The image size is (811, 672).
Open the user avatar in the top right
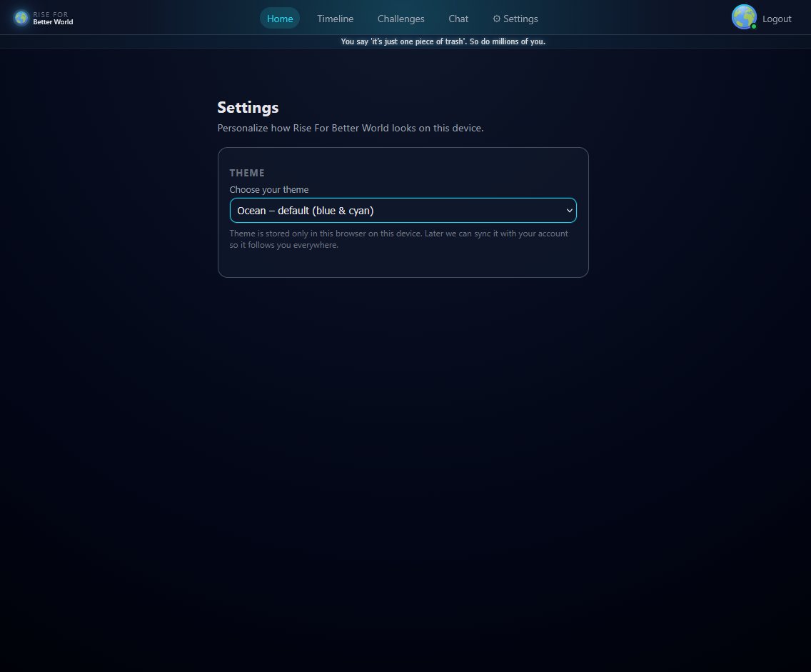(744, 16)
